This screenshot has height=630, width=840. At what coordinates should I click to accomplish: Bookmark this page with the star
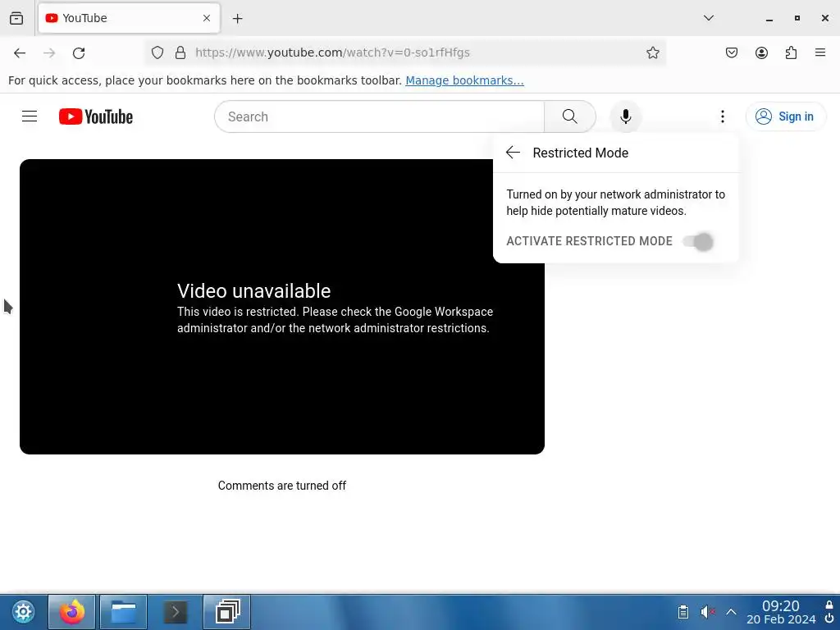click(x=652, y=52)
